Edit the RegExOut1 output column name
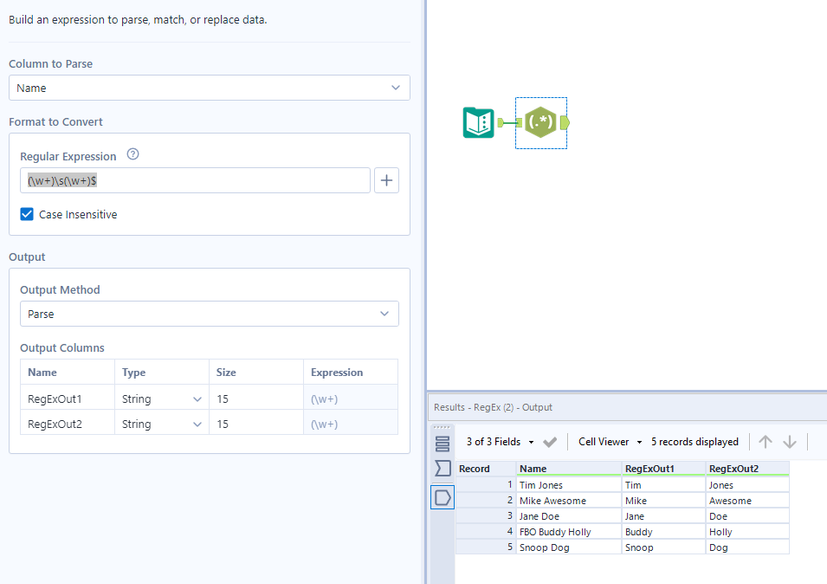Viewport: 827px width, 584px height. 67,399
